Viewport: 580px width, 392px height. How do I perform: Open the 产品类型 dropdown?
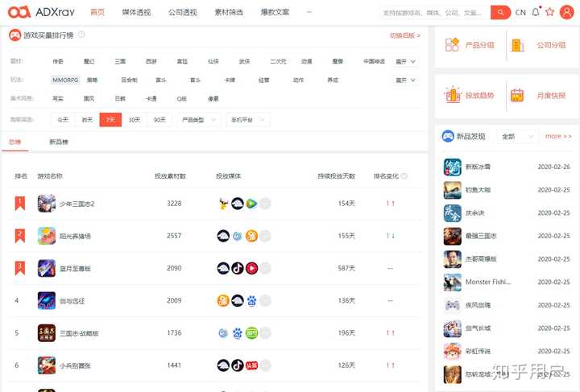coord(199,120)
